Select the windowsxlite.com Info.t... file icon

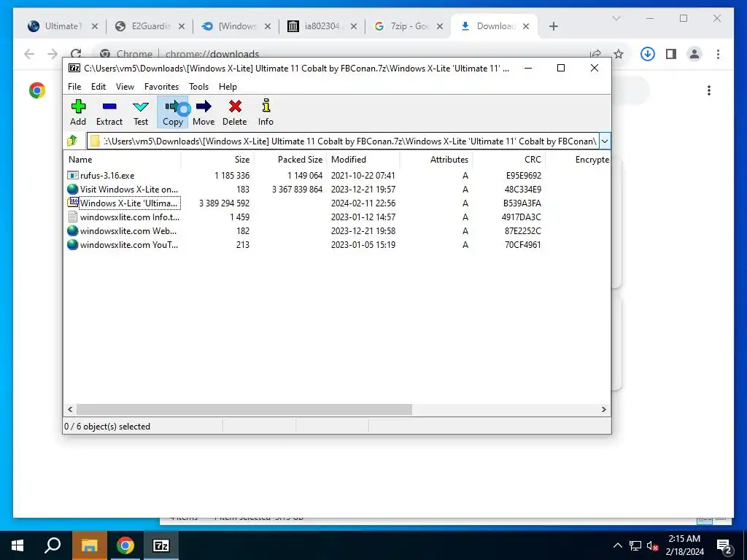73,217
